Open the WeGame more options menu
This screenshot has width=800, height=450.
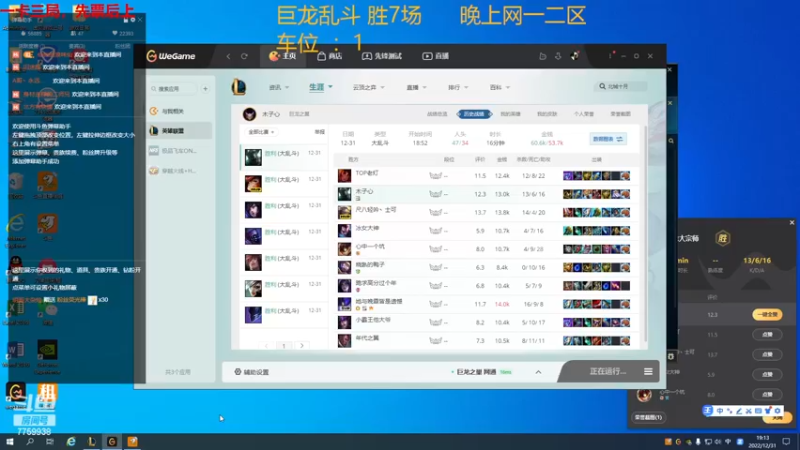(x=610, y=56)
